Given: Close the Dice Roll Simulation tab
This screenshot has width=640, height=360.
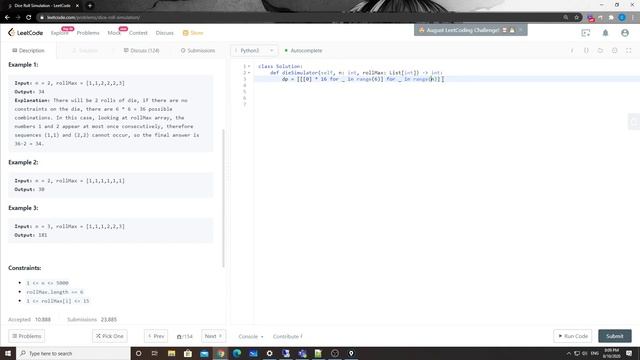Looking at the screenshot, I should (x=77, y=5).
